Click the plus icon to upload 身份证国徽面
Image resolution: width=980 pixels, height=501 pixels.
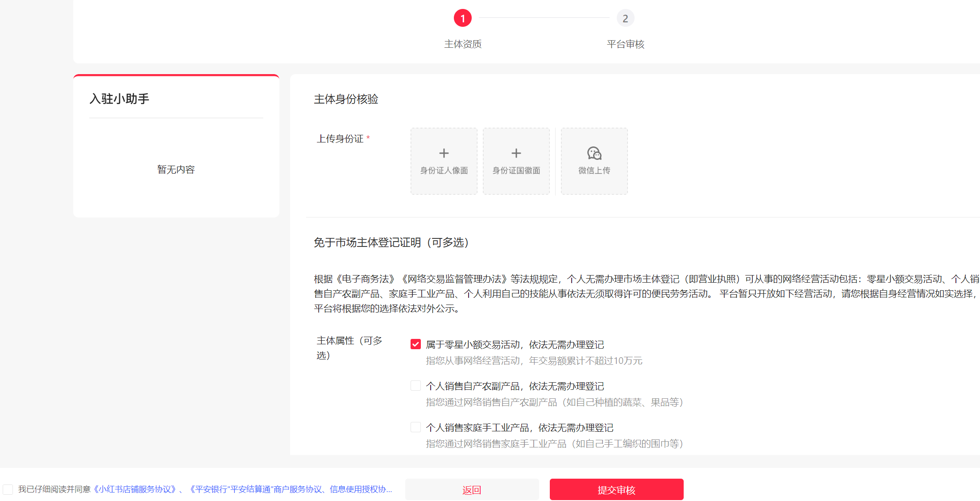click(x=516, y=153)
